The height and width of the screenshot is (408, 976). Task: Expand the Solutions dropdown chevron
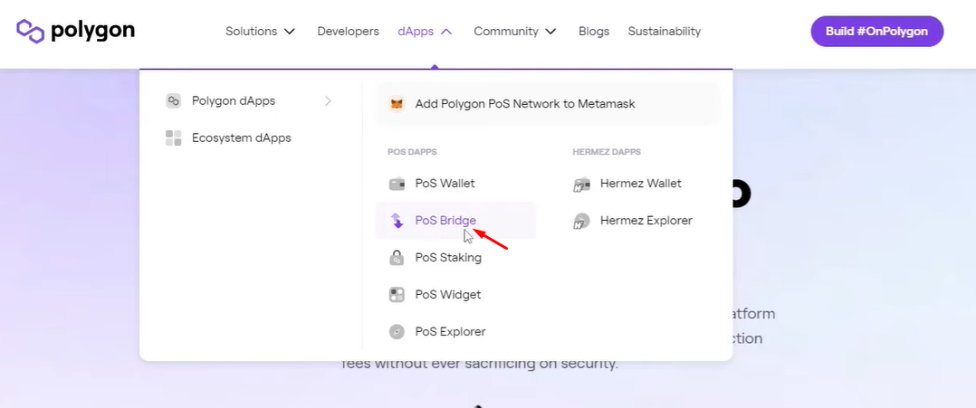(x=289, y=31)
